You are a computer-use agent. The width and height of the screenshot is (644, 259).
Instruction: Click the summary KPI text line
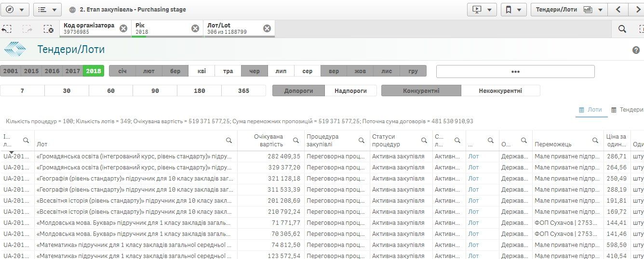[240, 121]
